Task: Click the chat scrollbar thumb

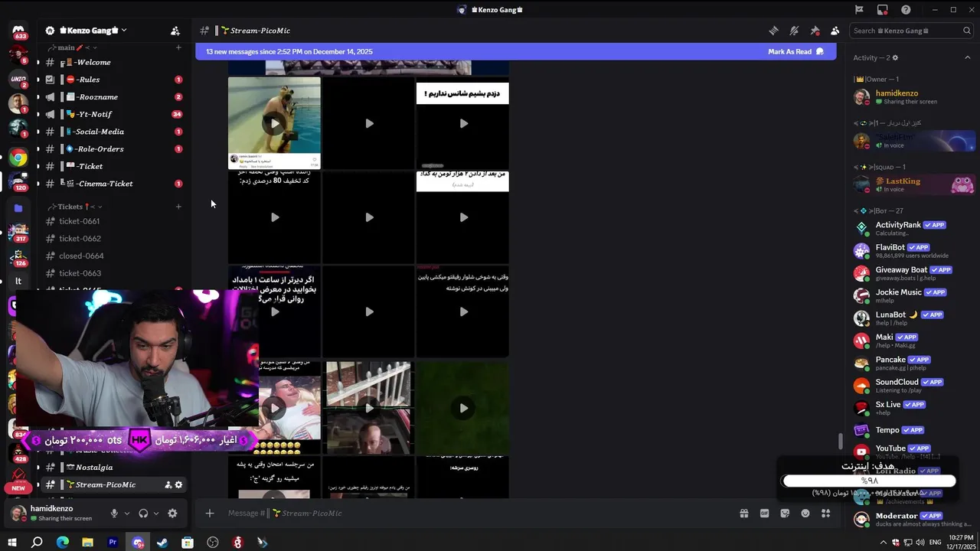Action: [841, 442]
